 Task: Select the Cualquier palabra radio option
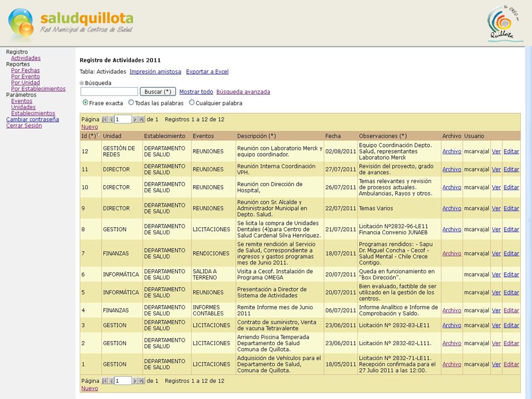click(192, 103)
